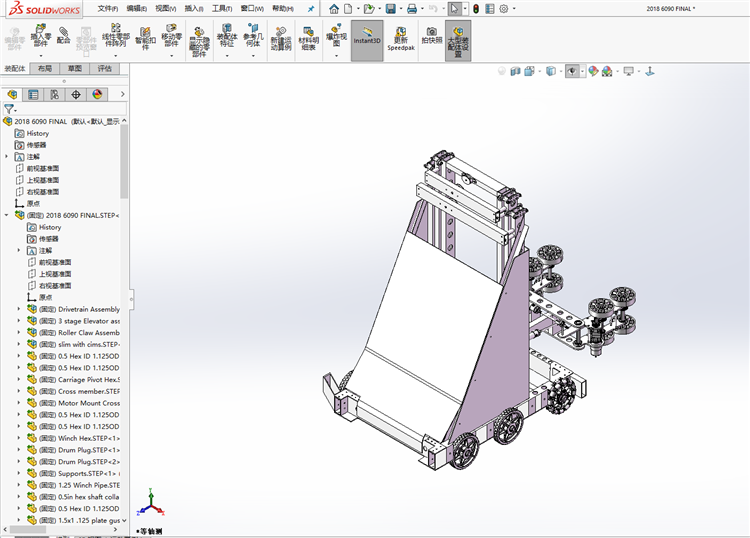This screenshot has width=750, height=538.
Task: Click the Select arrow cursor tool
Action: (x=454, y=9)
